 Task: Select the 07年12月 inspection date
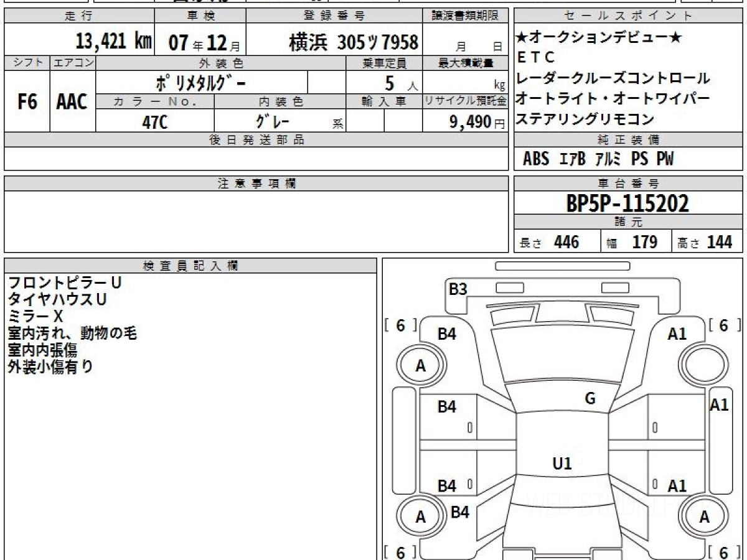click(204, 43)
